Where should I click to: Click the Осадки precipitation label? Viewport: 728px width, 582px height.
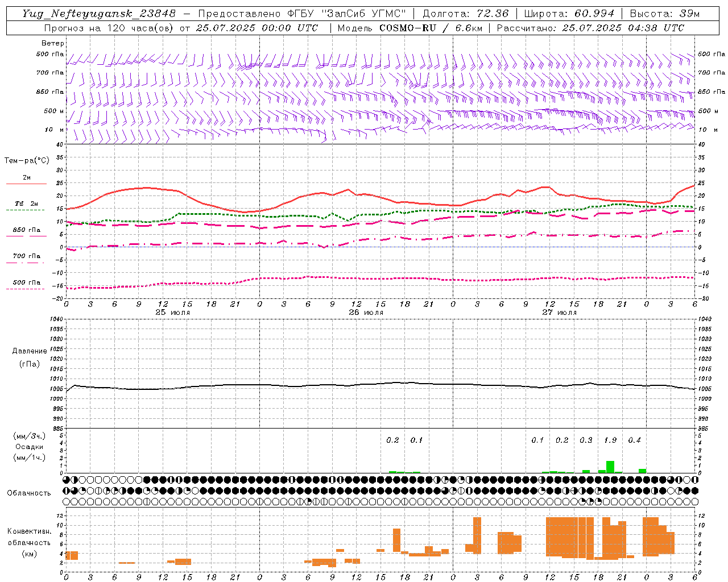click(29, 447)
